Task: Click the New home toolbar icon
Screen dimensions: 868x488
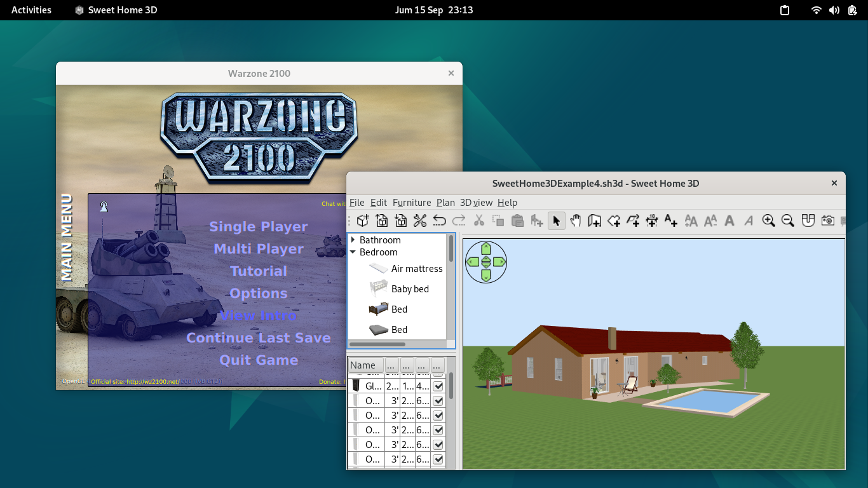Action: 363,220
